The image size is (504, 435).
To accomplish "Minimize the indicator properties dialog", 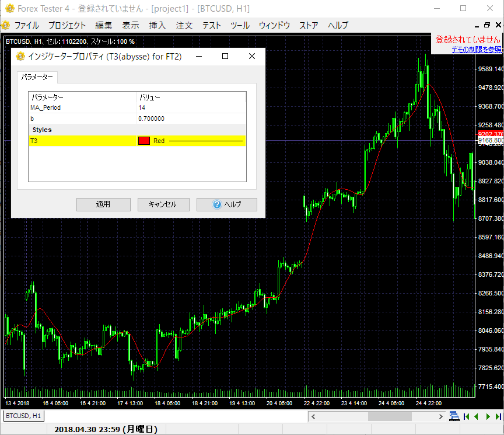I will [199, 56].
